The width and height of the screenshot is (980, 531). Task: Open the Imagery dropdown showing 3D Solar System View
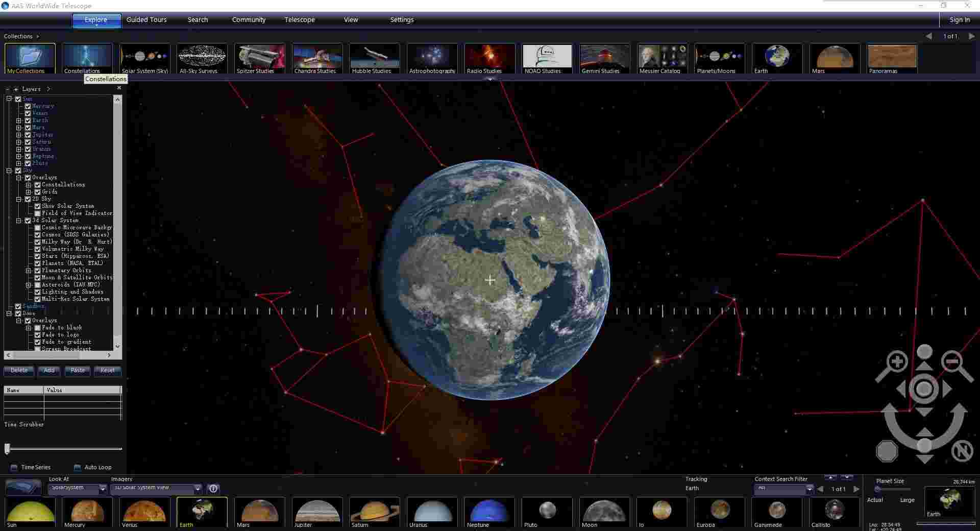point(153,488)
